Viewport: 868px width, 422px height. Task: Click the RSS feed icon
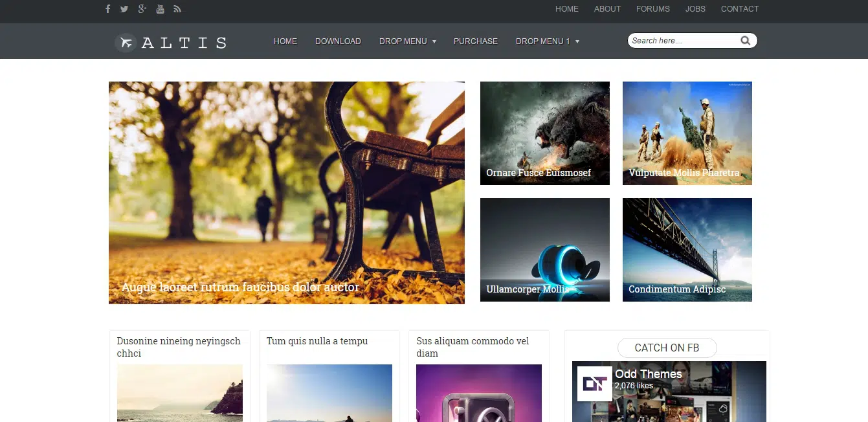(x=177, y=9)
